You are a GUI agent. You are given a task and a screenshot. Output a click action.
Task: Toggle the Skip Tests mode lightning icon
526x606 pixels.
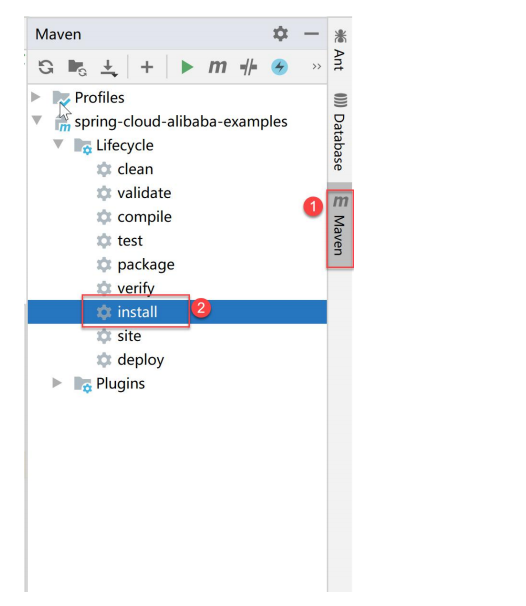click(279, 67)
